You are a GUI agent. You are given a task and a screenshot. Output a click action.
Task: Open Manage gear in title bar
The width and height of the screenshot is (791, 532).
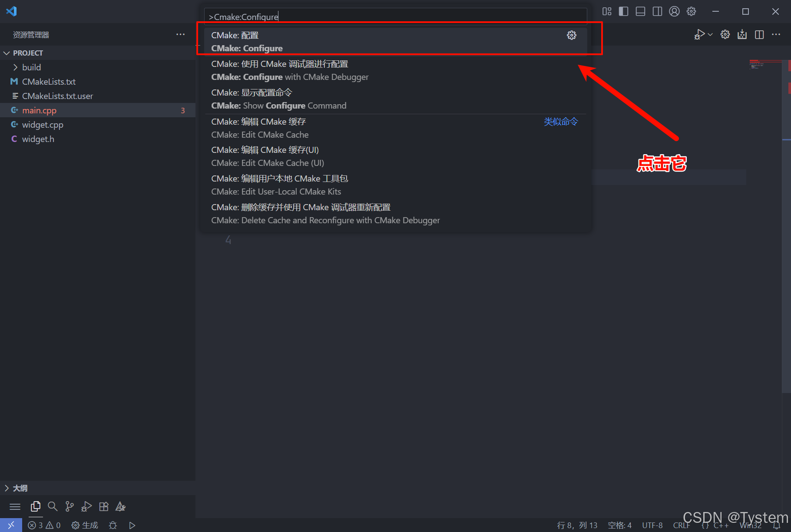(691, 11)
